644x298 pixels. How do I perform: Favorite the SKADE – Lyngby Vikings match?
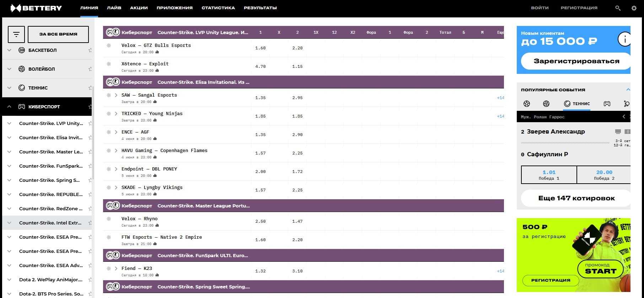tap(109, 188)
